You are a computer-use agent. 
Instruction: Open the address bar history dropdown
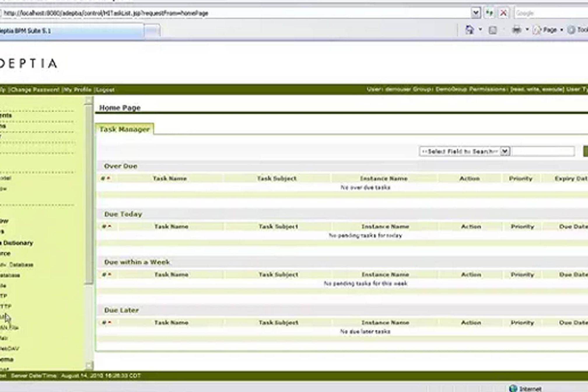coord(475,13)
